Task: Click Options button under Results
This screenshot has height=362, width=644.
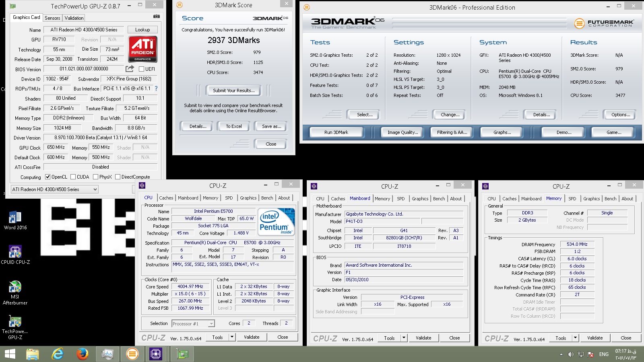Action: pyautogui.click(x=621, y=115)
